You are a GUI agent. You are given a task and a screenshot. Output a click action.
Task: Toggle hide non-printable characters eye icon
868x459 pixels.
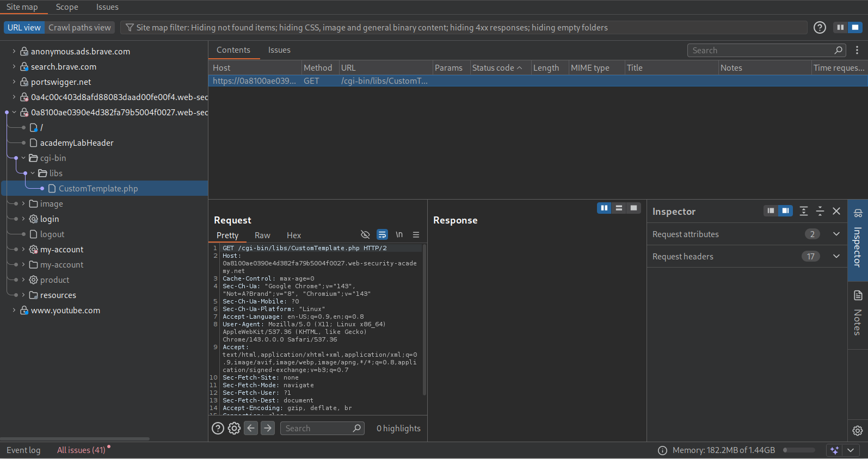pos(365,235)
